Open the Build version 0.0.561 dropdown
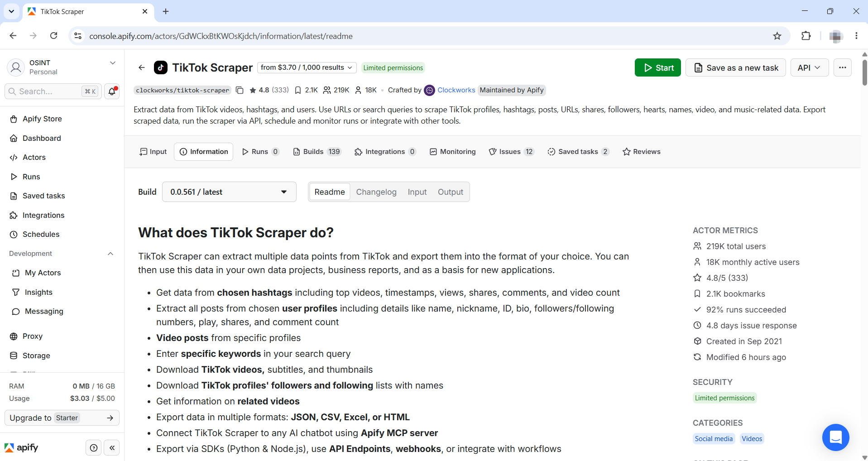This screenshot has height=461, width=868. [x=229, y=192]
